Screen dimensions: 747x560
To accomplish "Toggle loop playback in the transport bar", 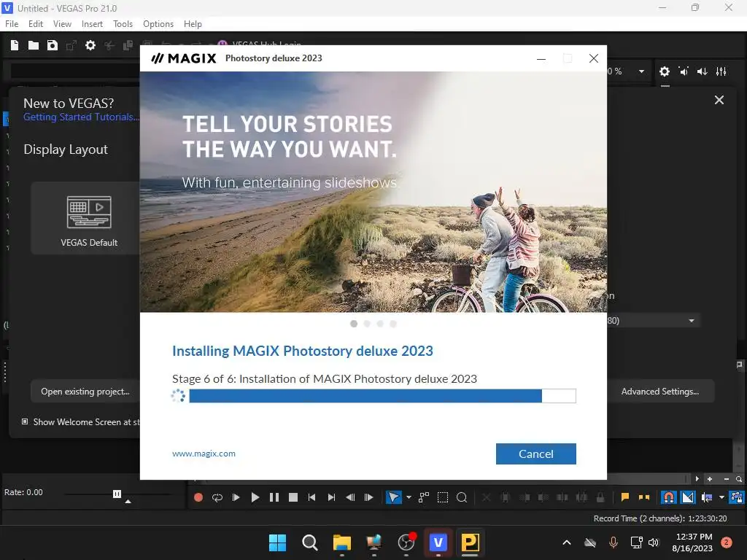I will point(217,497).
